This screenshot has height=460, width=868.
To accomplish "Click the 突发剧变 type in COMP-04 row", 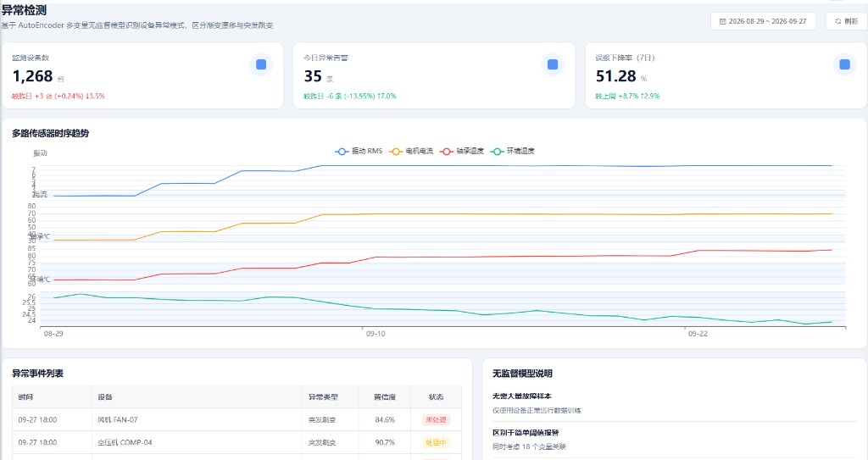I will [x=322, y=443].
